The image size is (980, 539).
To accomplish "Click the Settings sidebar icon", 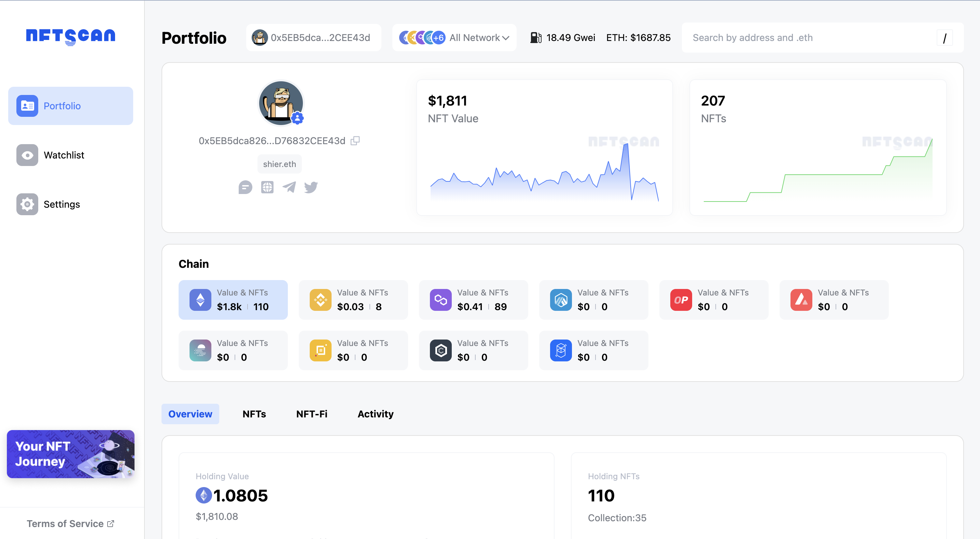I will point(27,204).
